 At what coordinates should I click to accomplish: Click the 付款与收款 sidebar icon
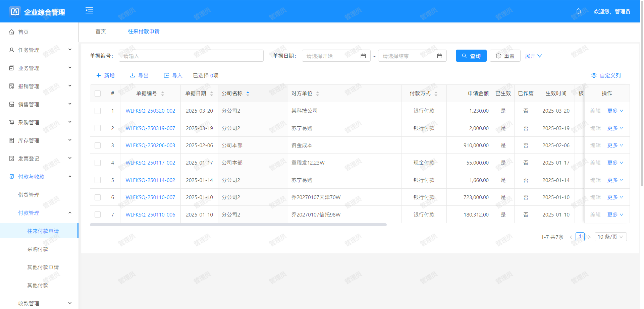12,177
